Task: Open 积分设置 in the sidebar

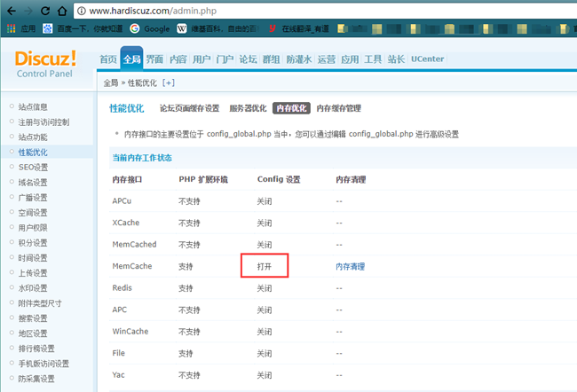Action: click(x=33, y=243)
